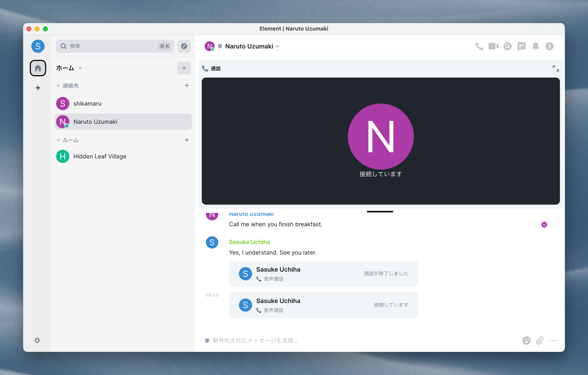Click the Home space button

[x=38, y=68]
